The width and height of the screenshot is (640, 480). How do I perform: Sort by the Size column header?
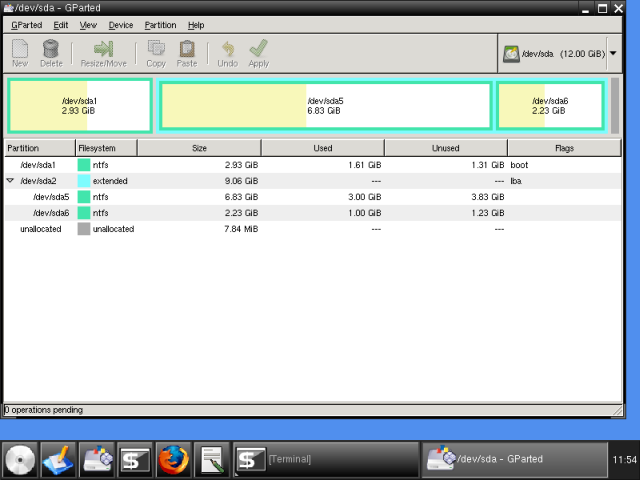coord(199,148)
